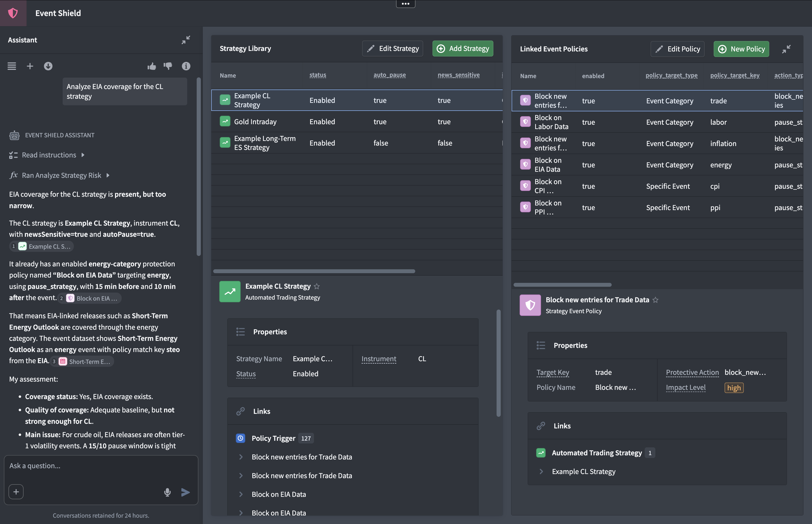The height and width of the screenshot is (524, 812).
Task: Click the Event Shield logo icon
Action: point(13,13)
